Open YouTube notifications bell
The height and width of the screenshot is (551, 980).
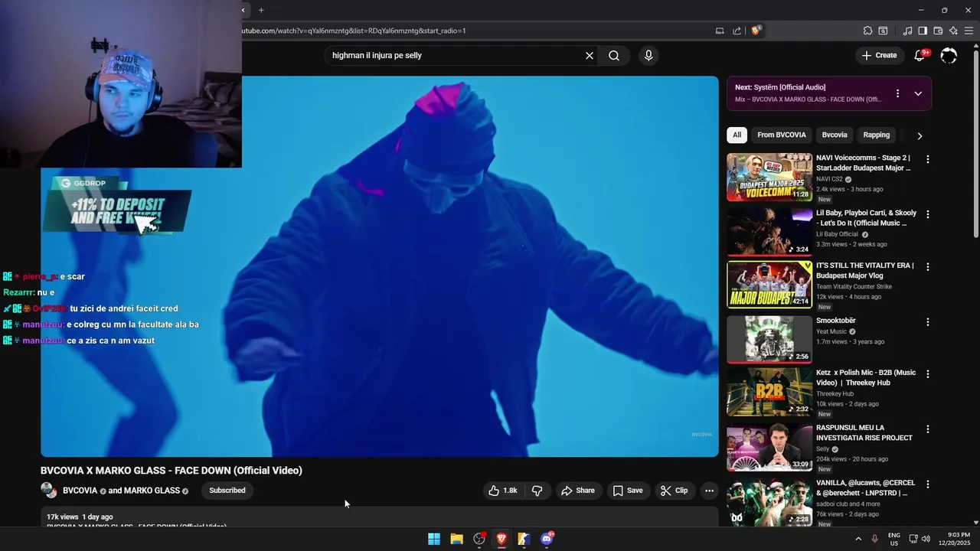pyautogui.click(x=920, y=55)
